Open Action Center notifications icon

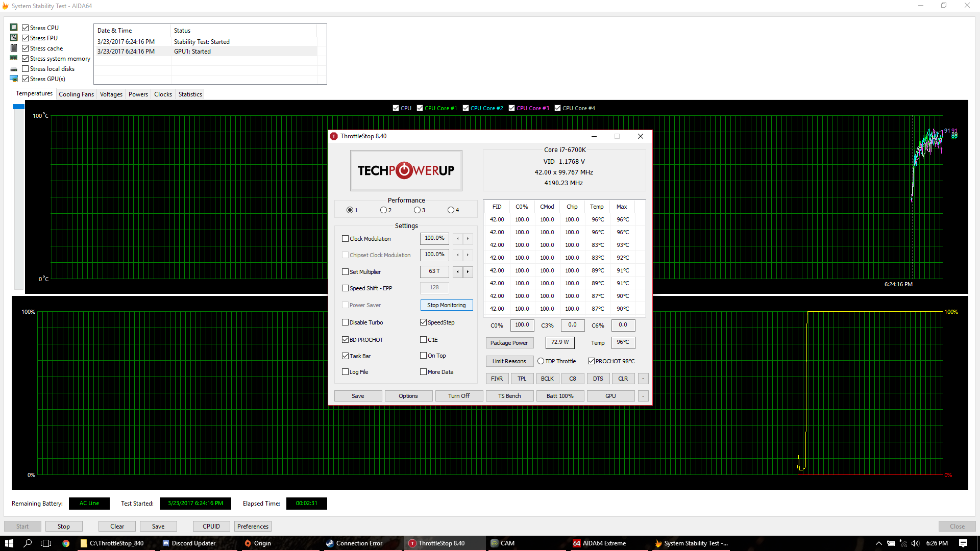[x=963, y=543]
